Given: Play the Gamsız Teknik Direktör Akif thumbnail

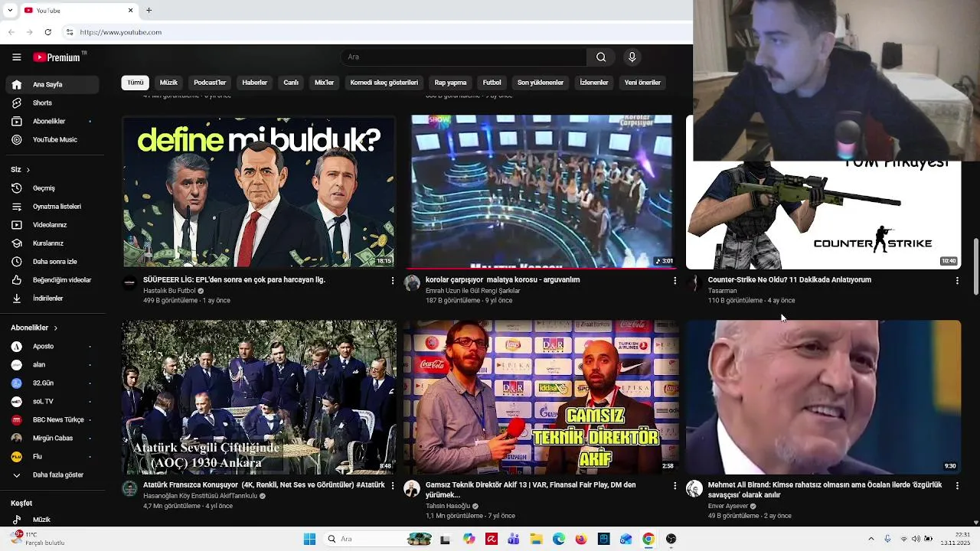Looking at the screenshot, I should click(x=541, y=396).
